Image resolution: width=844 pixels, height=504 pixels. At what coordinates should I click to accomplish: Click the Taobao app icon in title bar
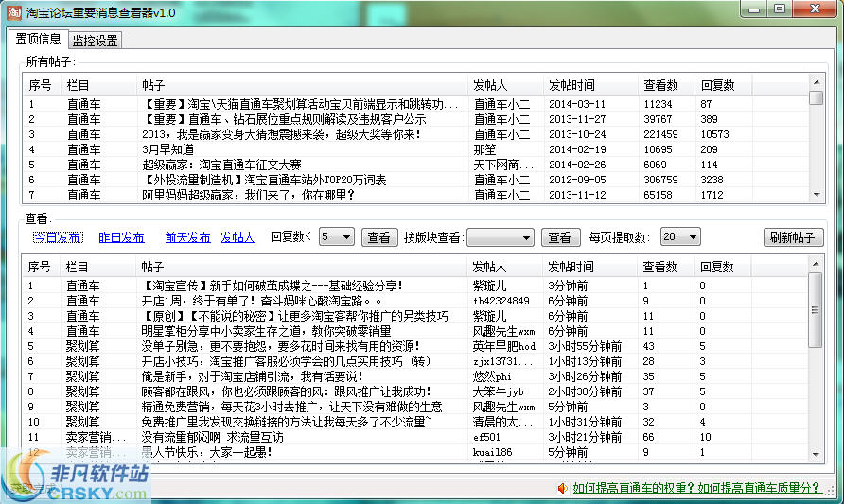14,12
